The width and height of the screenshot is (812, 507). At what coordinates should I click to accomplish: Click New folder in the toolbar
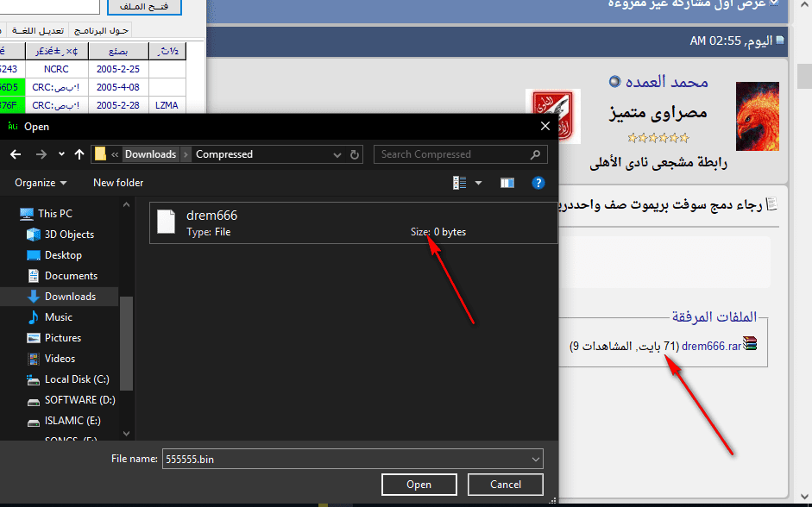click(x=118, y=183)
